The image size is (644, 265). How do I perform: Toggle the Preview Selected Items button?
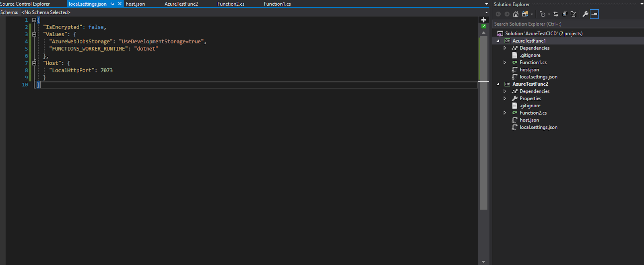pos(594,14)
